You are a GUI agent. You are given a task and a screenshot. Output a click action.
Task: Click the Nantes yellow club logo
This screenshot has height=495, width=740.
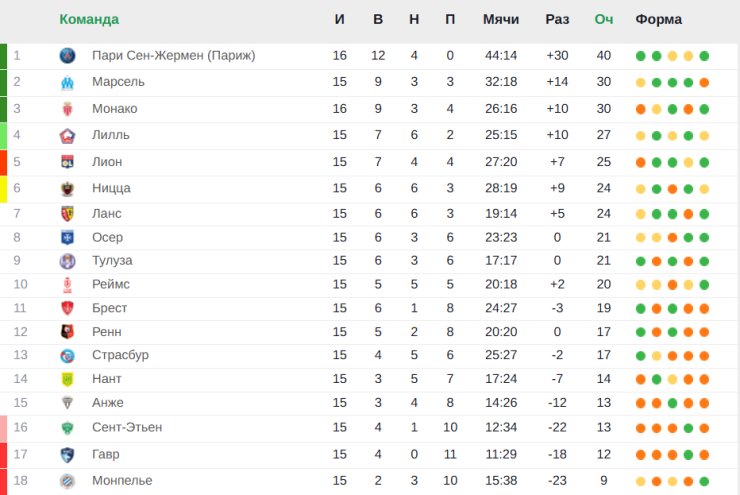[x=67, y=379]
